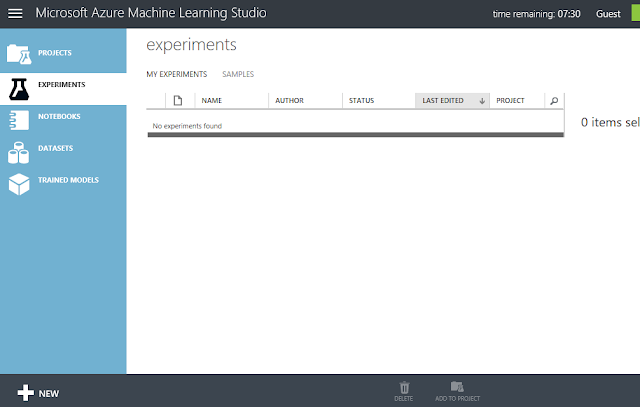The width and height of the screenshot is (640, 407).
Task: Open the hamburger navigation menu
Action: point(15,13)
